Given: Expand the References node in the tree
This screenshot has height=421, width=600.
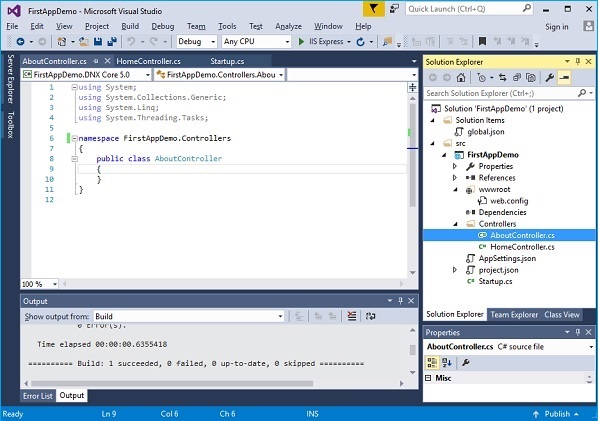Looking at the screenshot, I should pyautogui.click(x=455, y=177).
